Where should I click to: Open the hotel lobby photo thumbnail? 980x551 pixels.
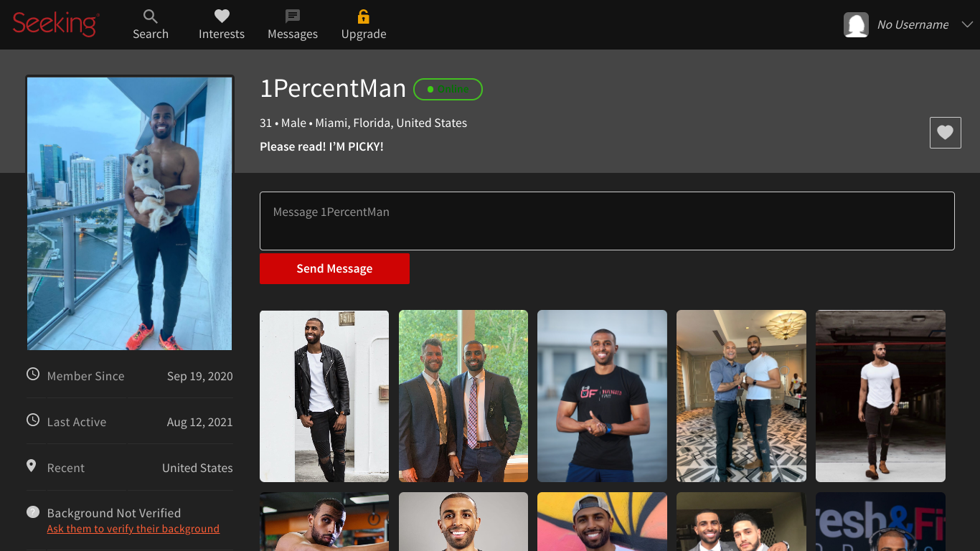click(741, 396)
